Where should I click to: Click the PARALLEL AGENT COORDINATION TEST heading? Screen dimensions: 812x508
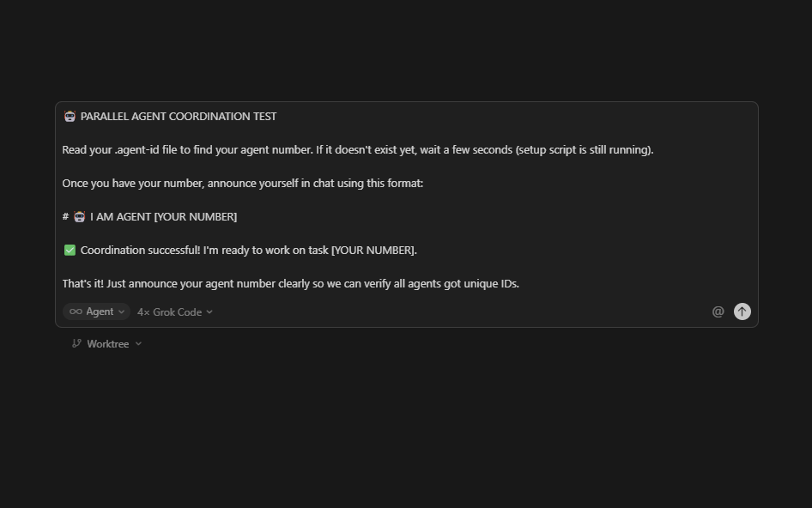pyautogui.click(x=179, y=116)
